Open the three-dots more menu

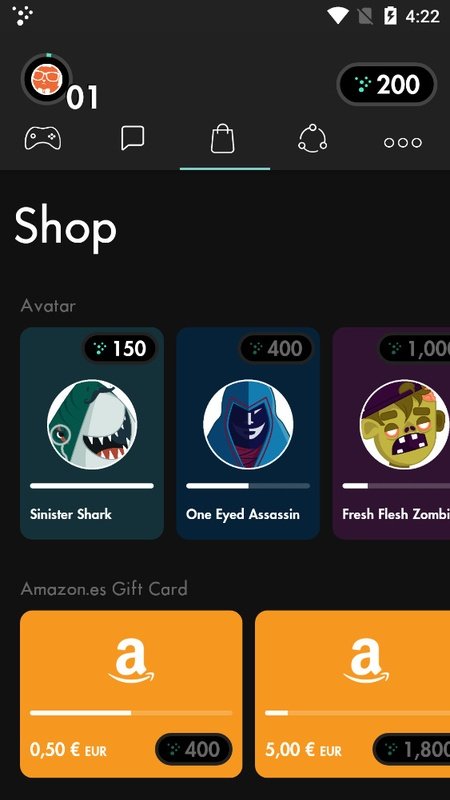pyautogui.click(x=403, y=142)
